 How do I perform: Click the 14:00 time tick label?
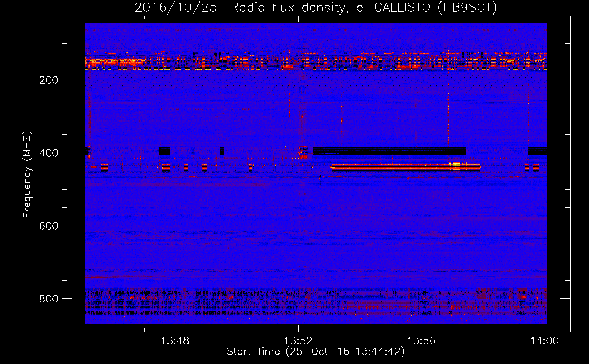click(544, 341)
